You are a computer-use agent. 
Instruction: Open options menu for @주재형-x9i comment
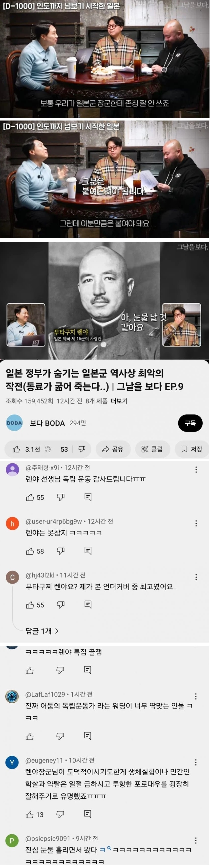coord(196,470)
